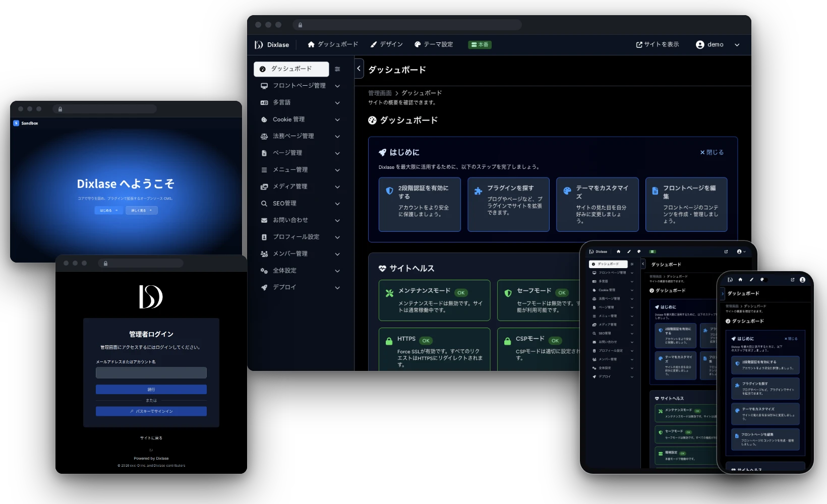Click the list icon beside メニュー管理 in large window
827x504 pixels.
point(264,170)
